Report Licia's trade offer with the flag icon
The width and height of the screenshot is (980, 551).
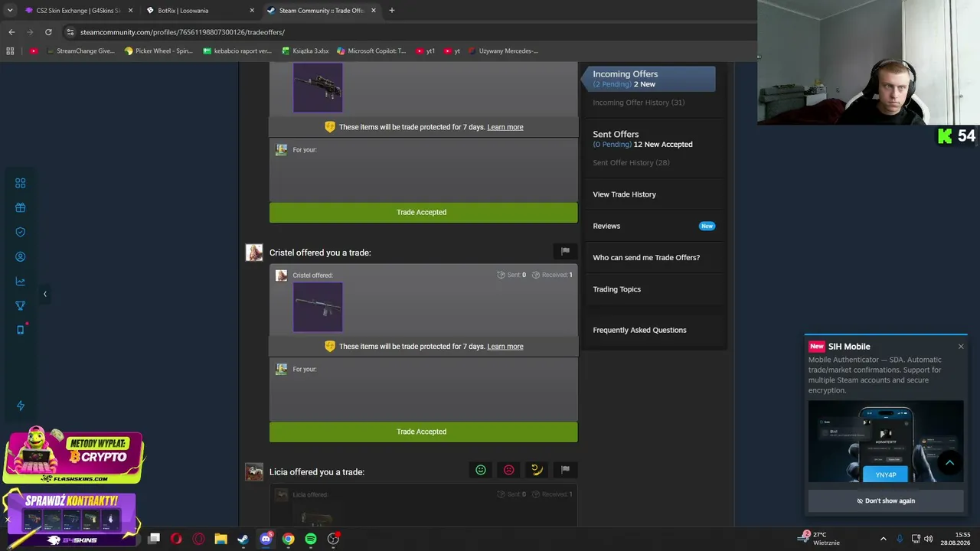[565, 470]
